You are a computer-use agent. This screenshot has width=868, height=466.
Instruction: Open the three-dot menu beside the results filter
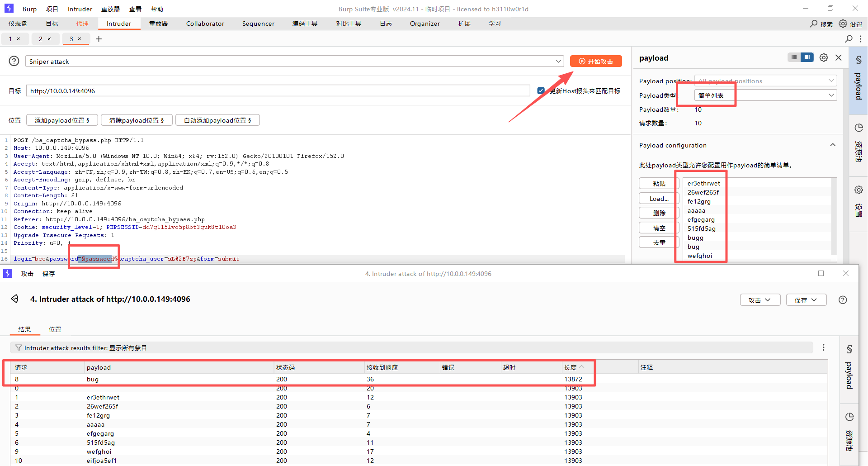click(x=823, y=347)
